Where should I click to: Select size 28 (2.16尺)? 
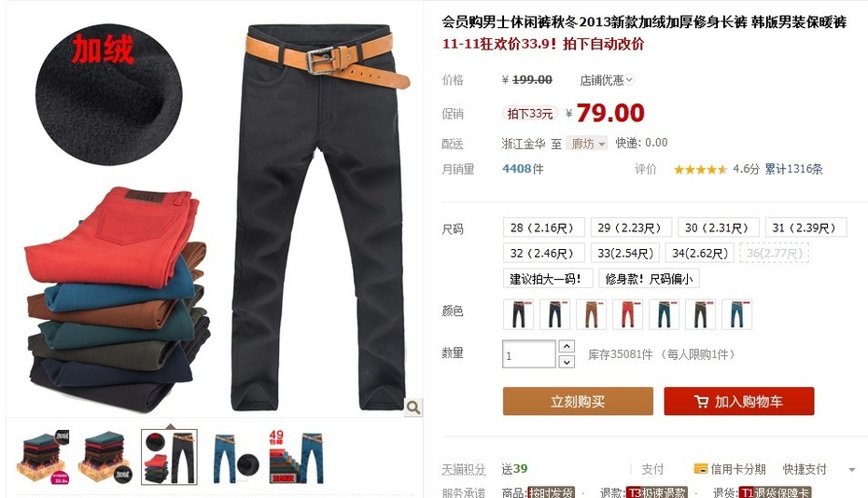543,228
